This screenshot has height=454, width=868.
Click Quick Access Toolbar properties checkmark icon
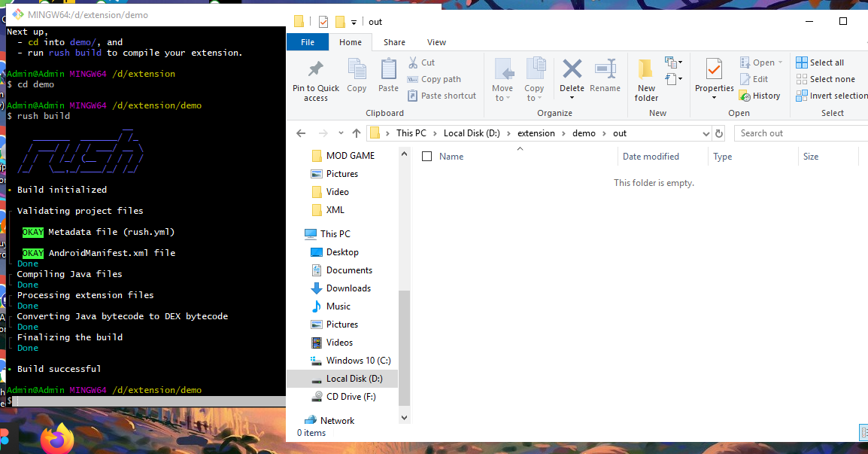tap(323, 22)
